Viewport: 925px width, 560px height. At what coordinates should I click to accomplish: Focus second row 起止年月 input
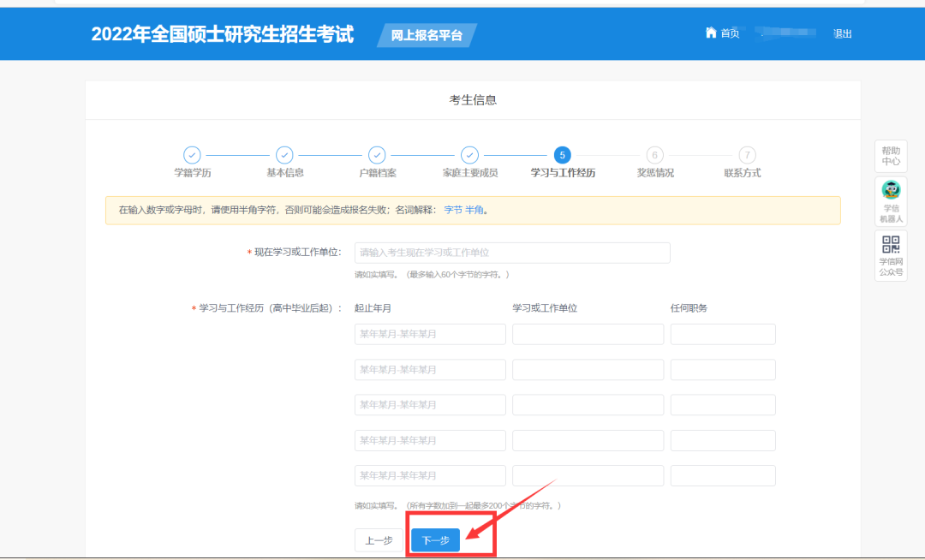[x=430, y=370]
